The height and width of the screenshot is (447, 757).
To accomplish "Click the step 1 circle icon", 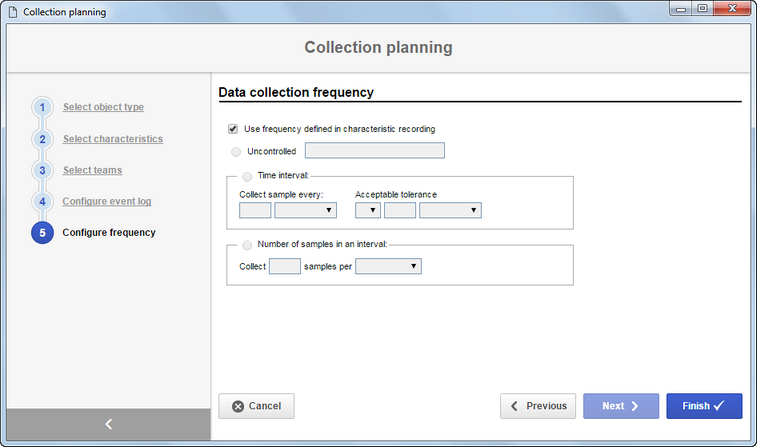I will 42,107.
